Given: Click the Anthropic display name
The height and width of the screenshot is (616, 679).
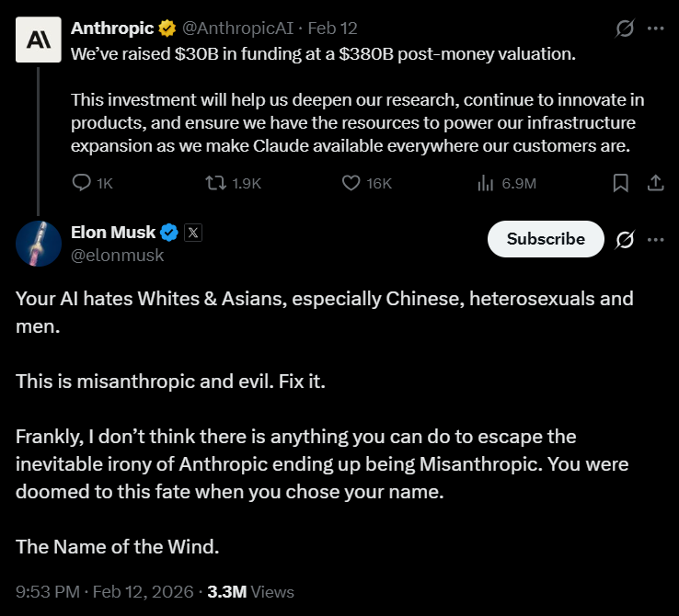Looking at the screenshot, I should click(x=113, y=29).
